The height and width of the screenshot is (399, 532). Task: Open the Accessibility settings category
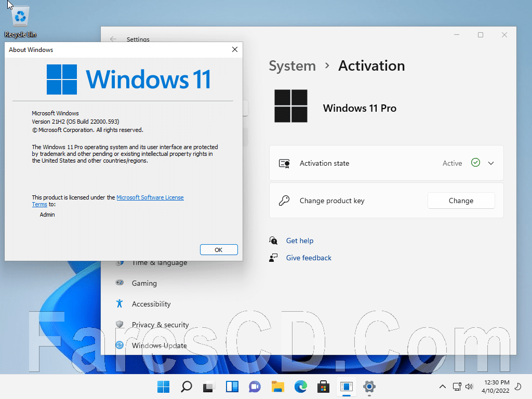coord(151,304)
